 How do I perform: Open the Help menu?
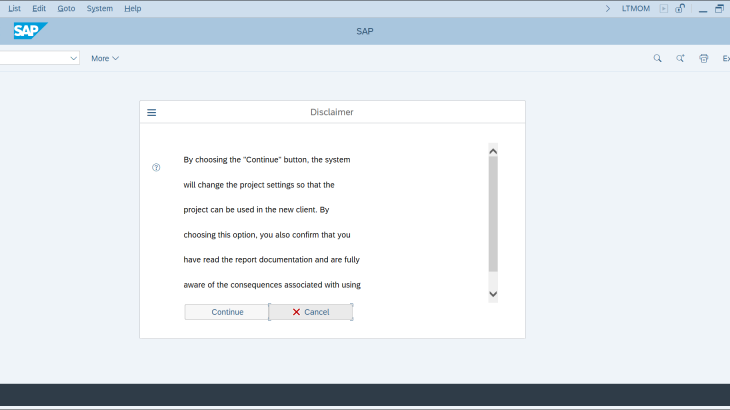132,8
